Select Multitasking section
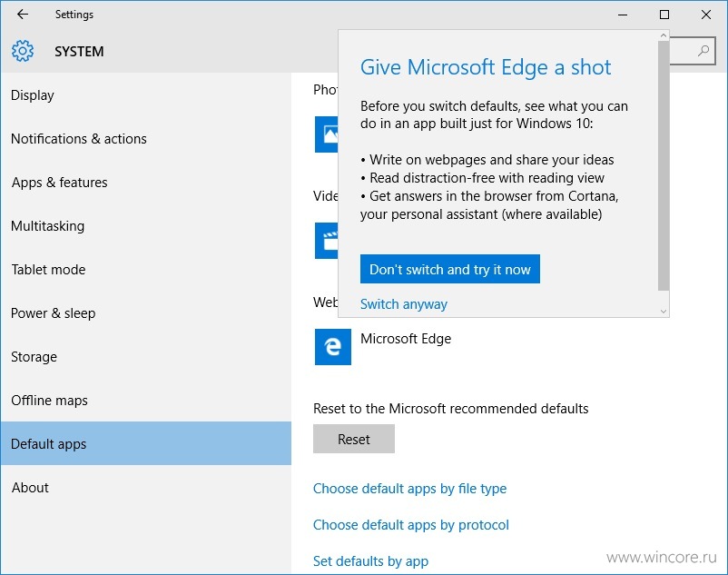728x575 pixels. pyautogui.click(x=146, y=226)
